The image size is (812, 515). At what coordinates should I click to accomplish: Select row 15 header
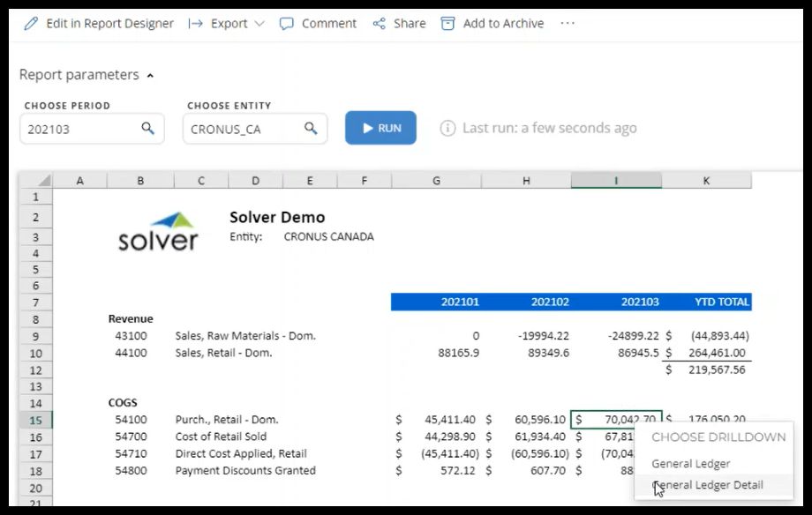point(35,420)
